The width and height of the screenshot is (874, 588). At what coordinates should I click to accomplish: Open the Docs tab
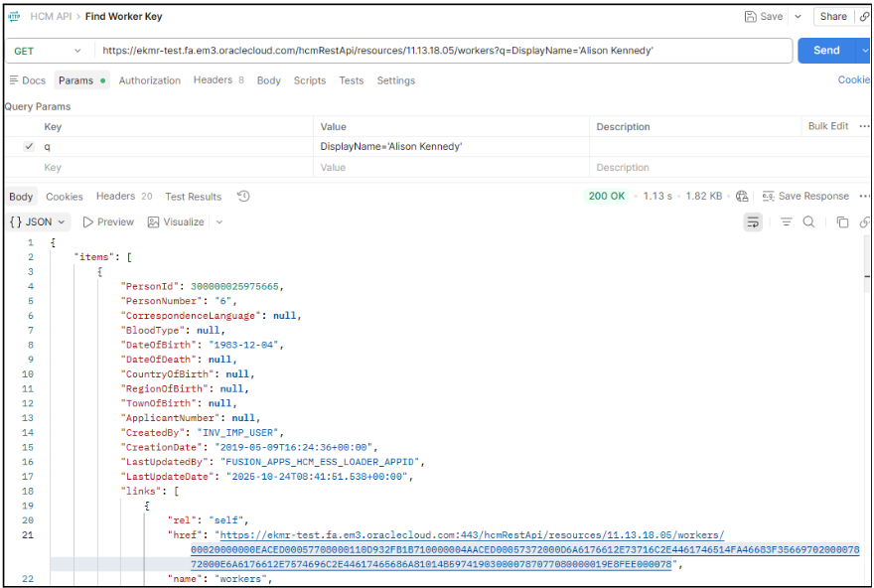(28, 80)
